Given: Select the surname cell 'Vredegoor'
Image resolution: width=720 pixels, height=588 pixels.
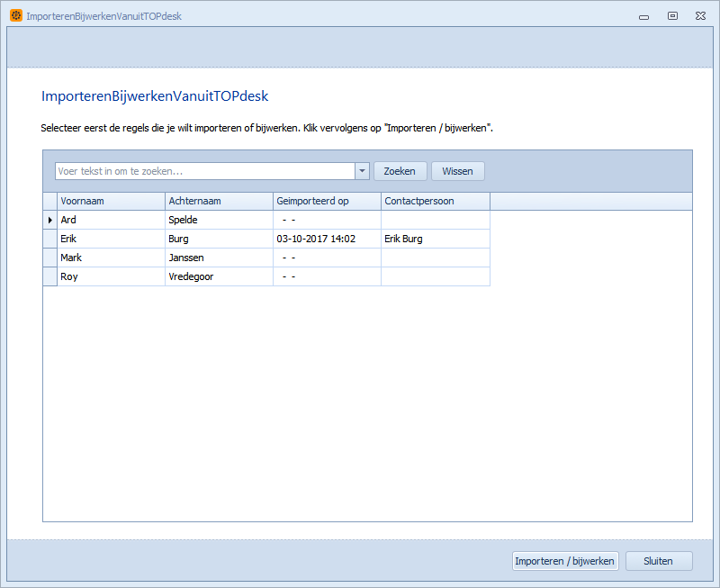Looking at the screenshot, I should click(x=219, y=276).
